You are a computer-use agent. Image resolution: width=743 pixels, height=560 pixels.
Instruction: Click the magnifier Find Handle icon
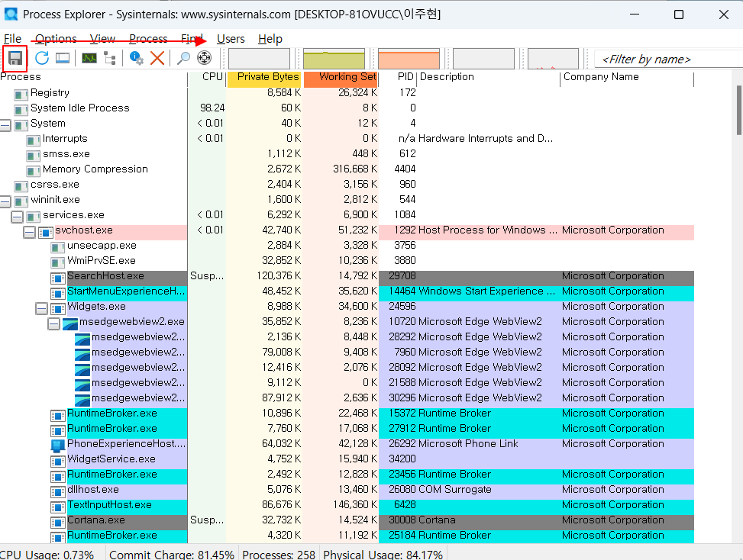(x=183, y=58)
